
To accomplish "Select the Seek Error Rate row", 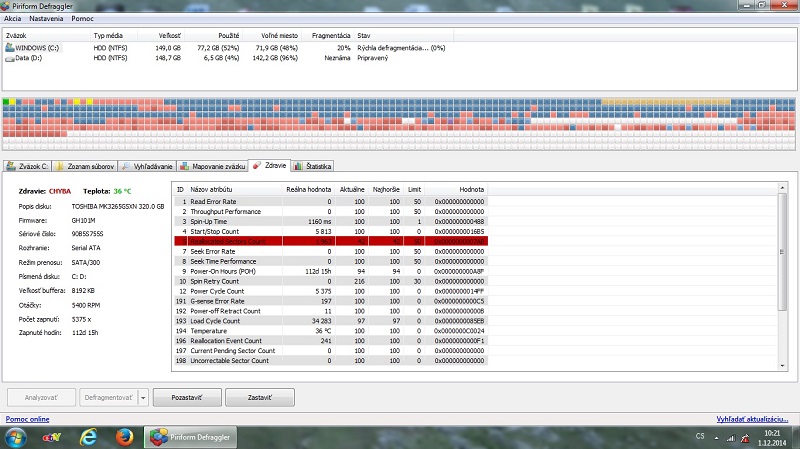I will pyautogui.click(x=331, y=251).
